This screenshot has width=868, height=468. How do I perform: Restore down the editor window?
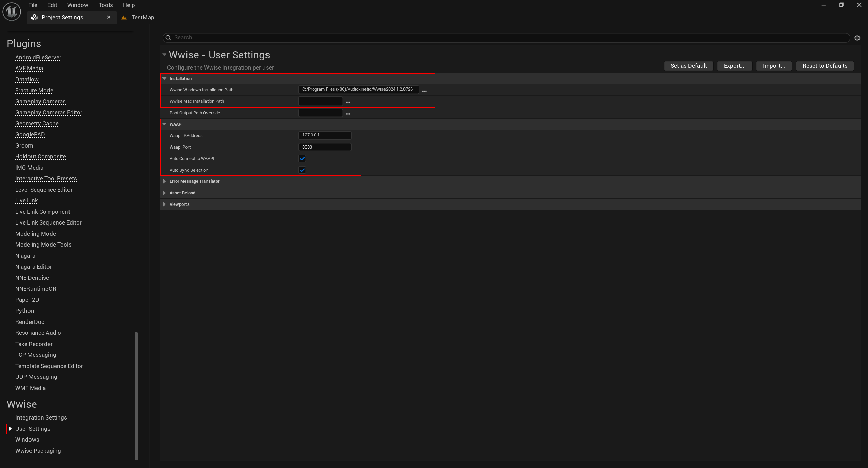point(841,5)
